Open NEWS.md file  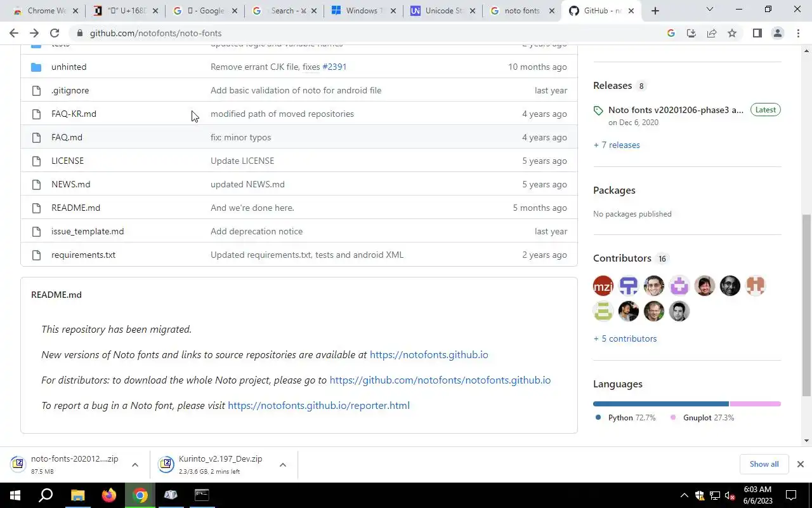point(70,184)
